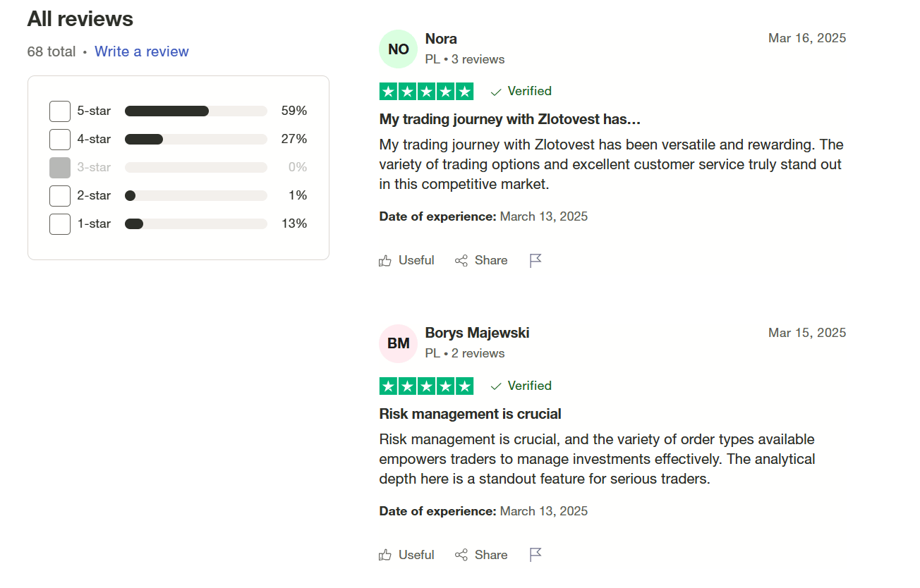The image size is (920, 588).
Task: Check the 2-star filter checkbox
Action: tap(60, 196)
